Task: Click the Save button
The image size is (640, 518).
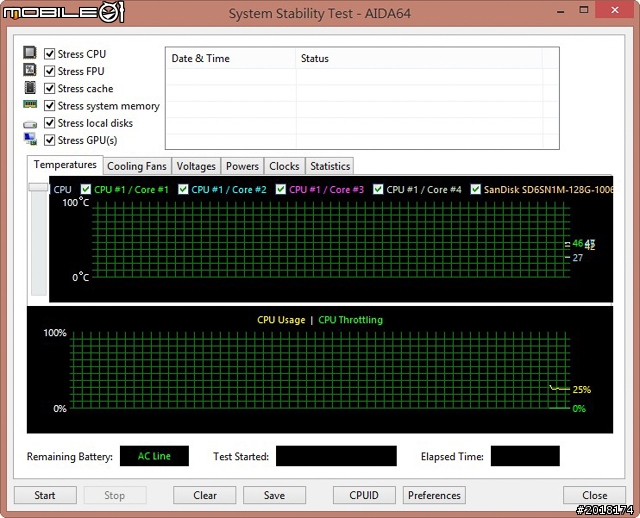Action: point(274,495)
